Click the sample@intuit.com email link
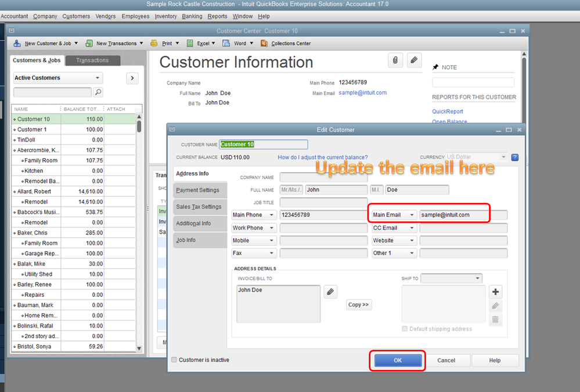This screenshot has height=392, width=580. click(362, 93)
